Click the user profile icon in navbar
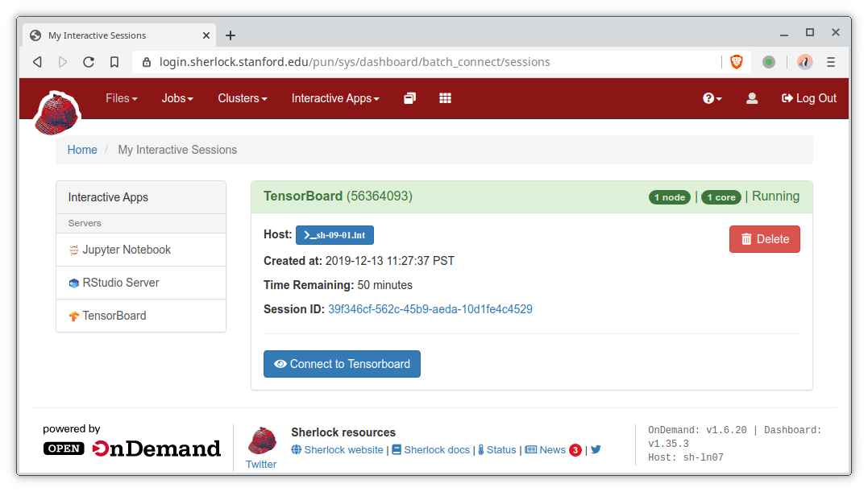Viewport: 868px width, 492px height. (x=752, y=98)
